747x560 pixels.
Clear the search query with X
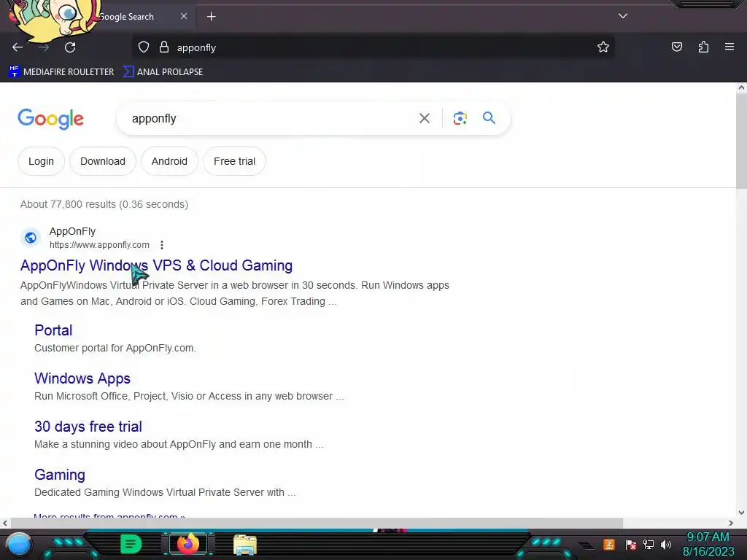(424, 118)
